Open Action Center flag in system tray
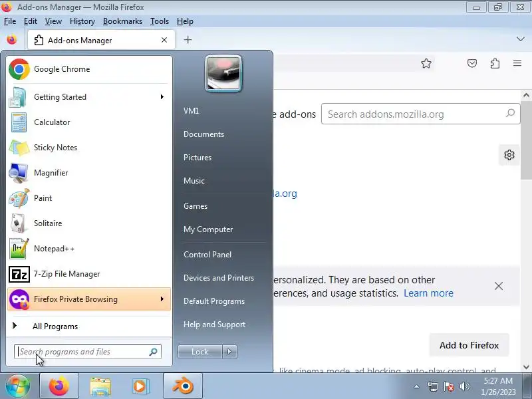532x399 pixels. pyautogui.click(x=449, y=386)
